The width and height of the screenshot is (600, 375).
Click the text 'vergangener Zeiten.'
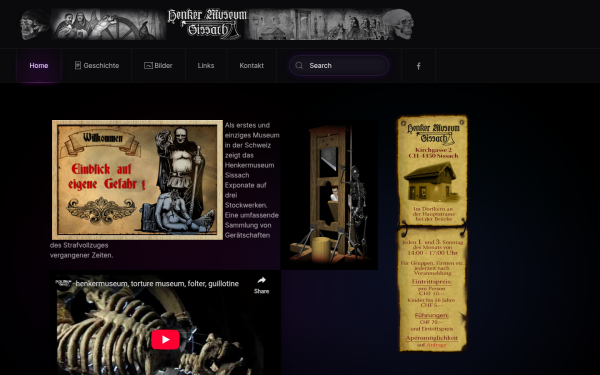(82, 255)
